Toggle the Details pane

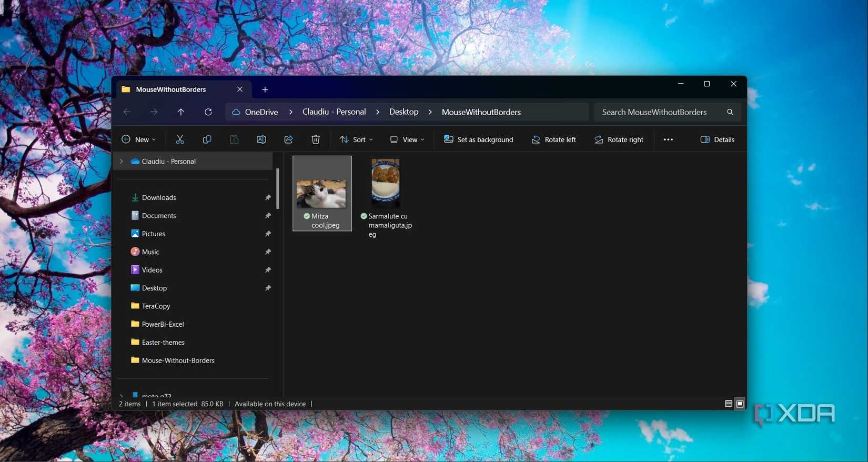point(718,139)
